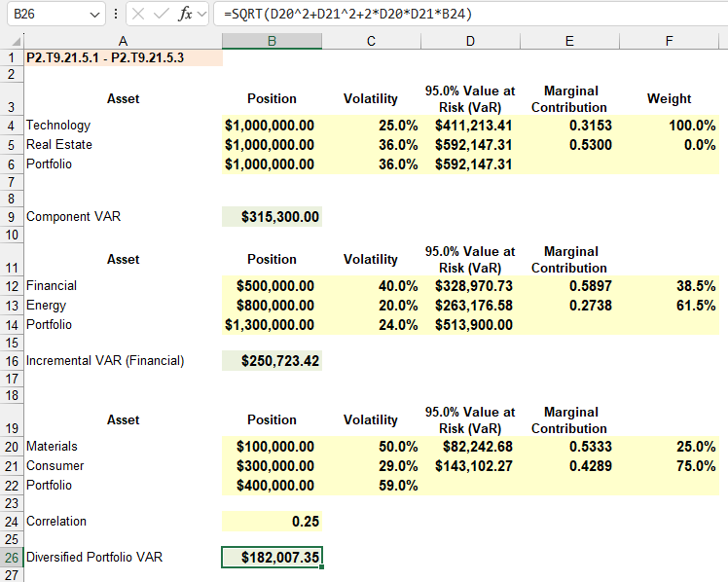Click the Cancel X icon in formula bar

138,15
